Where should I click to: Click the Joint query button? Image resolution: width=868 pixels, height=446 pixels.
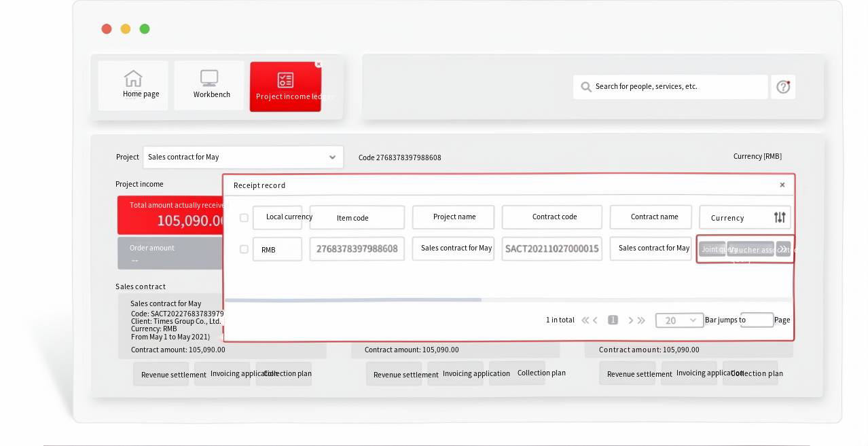(x=712, y=249)
